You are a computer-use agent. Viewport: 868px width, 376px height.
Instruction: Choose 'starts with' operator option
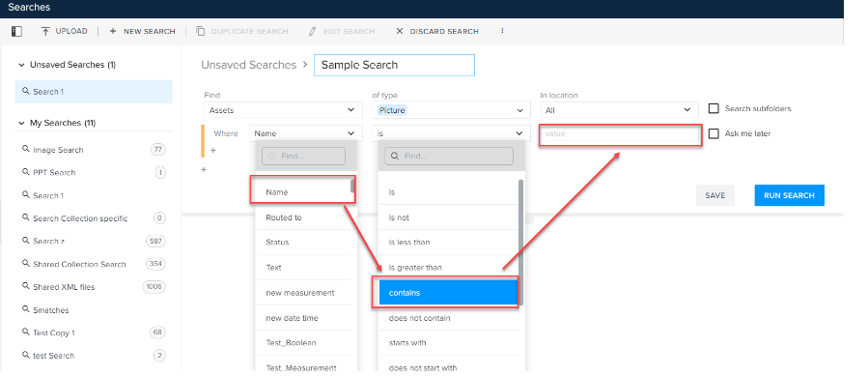click(448, 343)
